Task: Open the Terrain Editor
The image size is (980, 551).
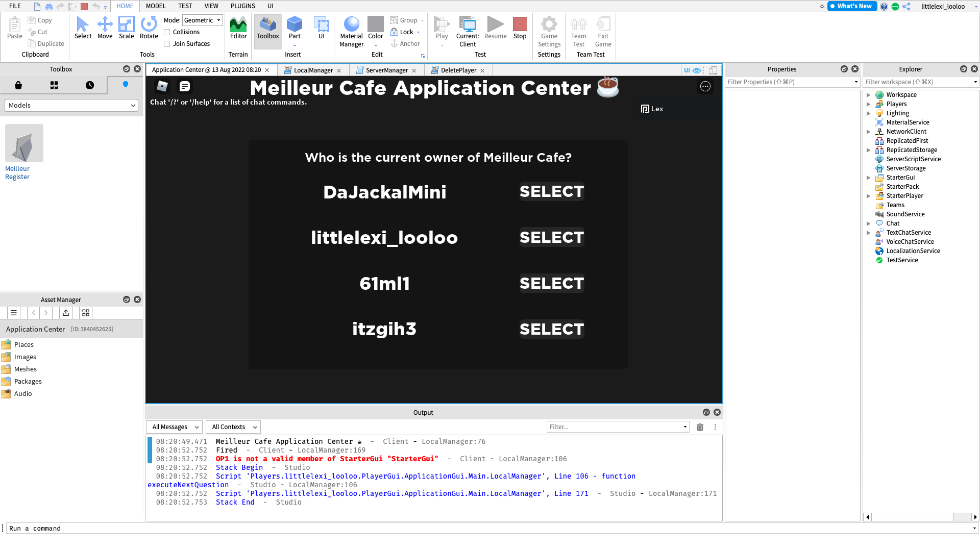Action: click(238, 28)
